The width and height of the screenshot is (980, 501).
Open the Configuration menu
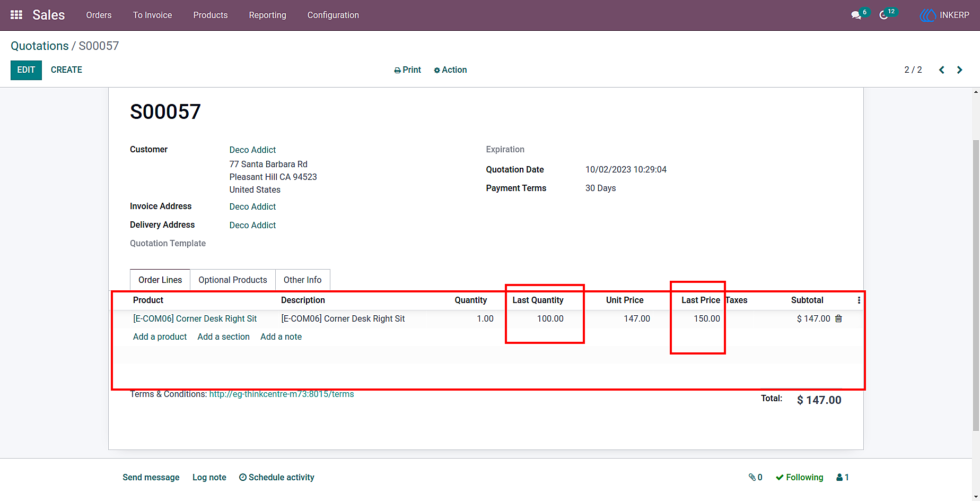point(333,15)
